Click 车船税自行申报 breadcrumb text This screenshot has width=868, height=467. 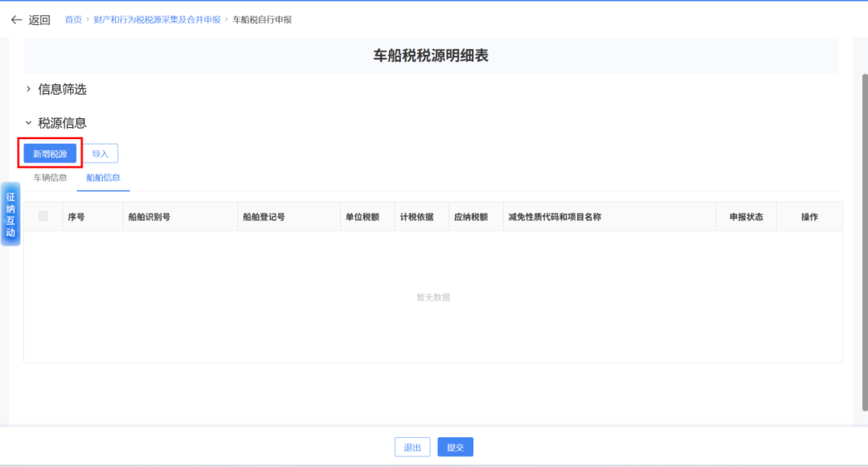pos(262,19)
